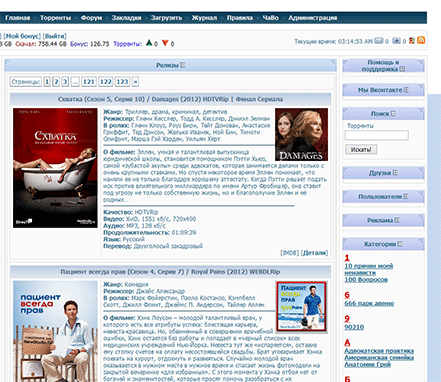Open category Анатомия Грей
441x382 pixels.
(367, 365)
